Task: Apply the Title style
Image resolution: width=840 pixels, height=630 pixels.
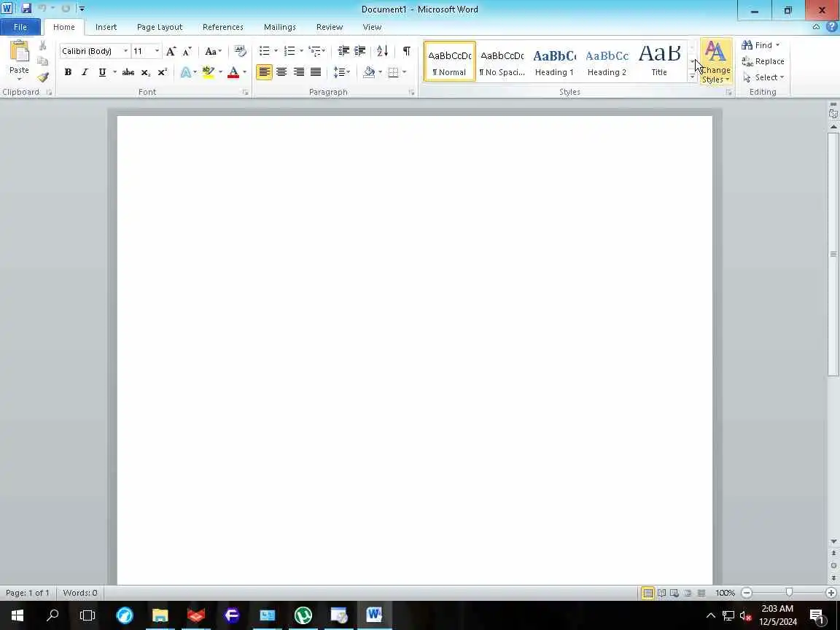Action: pyautogui.click(x=659, y=62)
